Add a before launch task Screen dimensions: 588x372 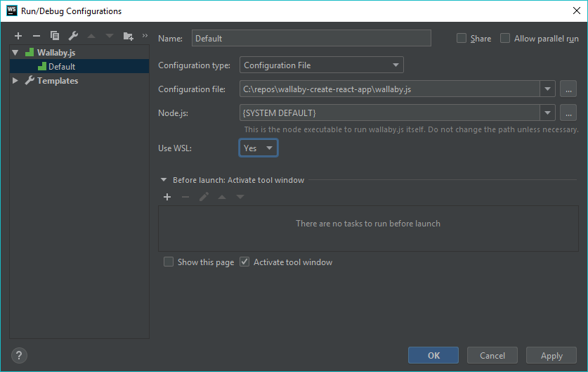coord(167,197)
